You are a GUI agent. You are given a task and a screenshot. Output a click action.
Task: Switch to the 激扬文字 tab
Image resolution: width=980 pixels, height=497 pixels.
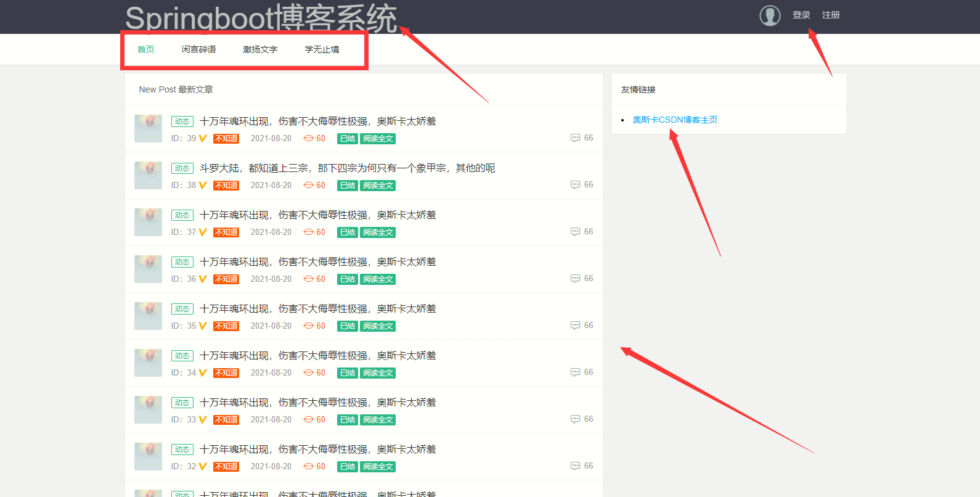[260, 49]
